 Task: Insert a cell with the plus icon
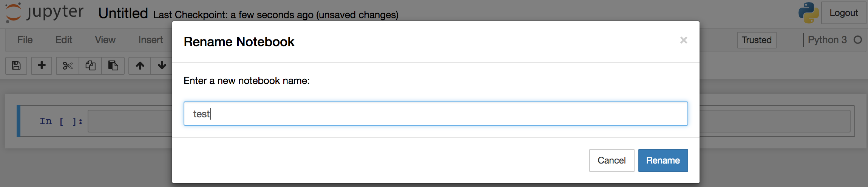click(42, 65)
